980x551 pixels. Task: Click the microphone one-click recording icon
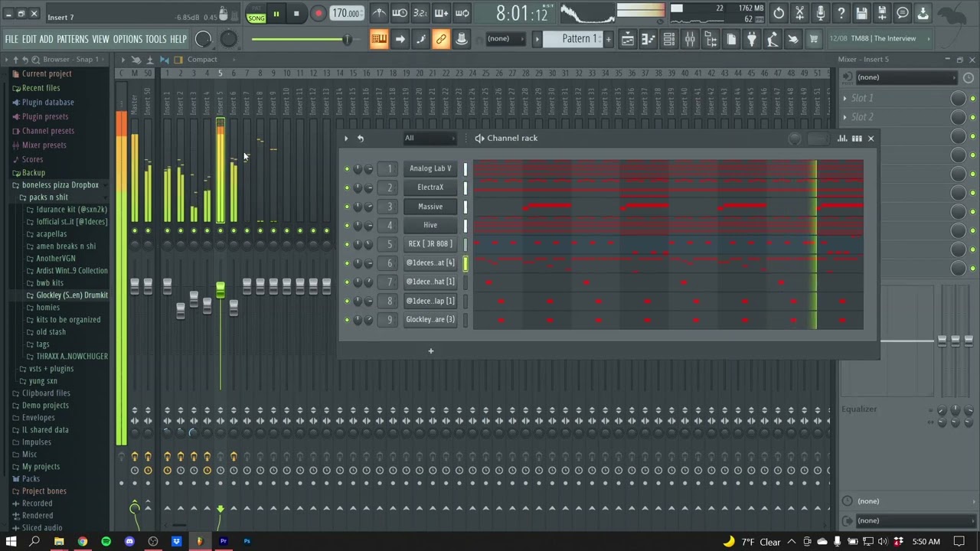pos(820,13)
